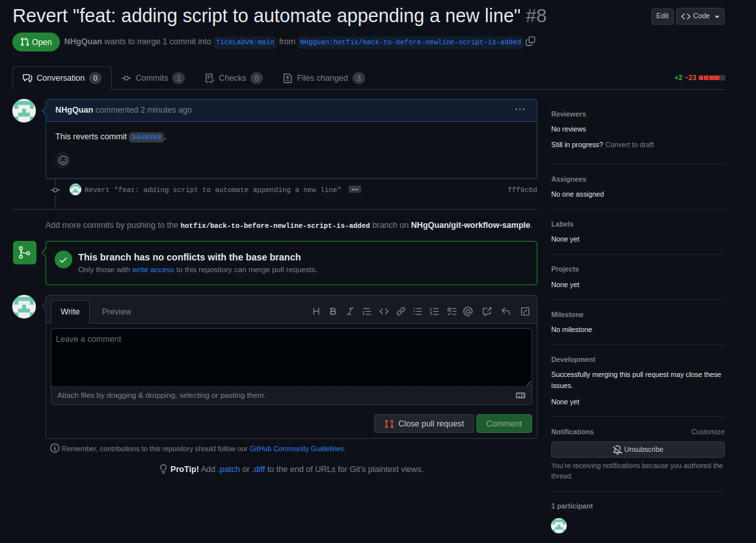Focus the Leave a comment field
The width and height of the screenshot is (756, 543).
pos(291,357)
